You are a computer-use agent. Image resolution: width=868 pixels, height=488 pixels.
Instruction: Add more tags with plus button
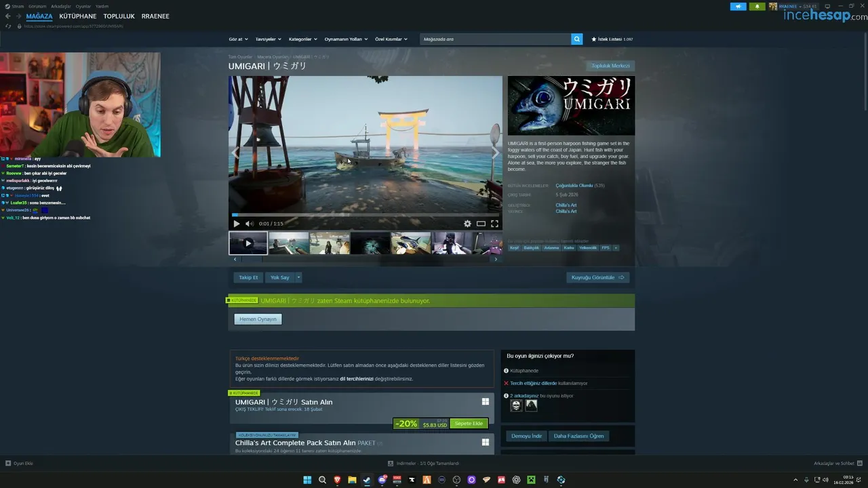point(616,248)
